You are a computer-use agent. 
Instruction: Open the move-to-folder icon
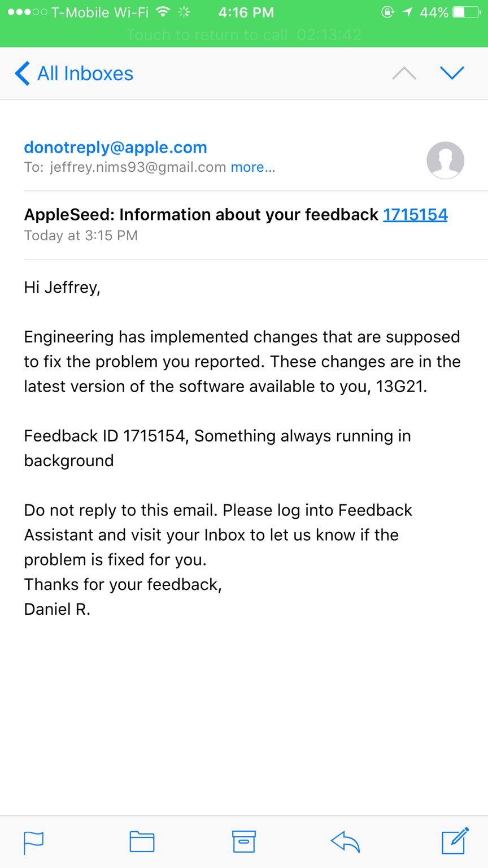click(x=142, y=842)
